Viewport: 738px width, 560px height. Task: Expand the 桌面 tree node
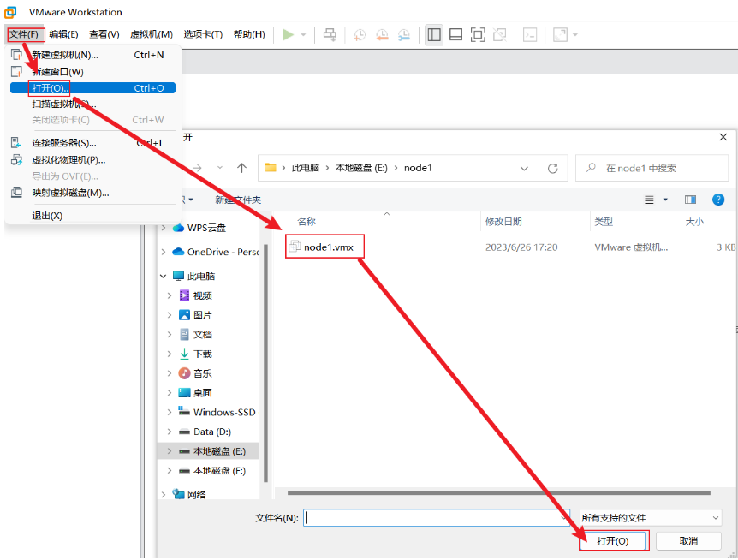tap(170, 393)
